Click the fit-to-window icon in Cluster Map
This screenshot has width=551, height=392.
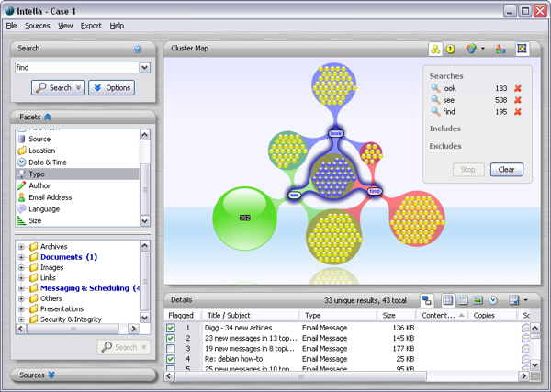coord(522,49)
